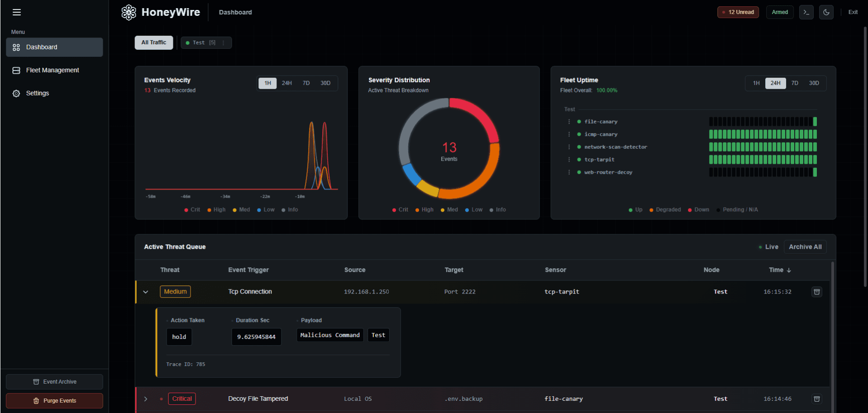Open network-scan-detector row options dots

pos(569,147)
